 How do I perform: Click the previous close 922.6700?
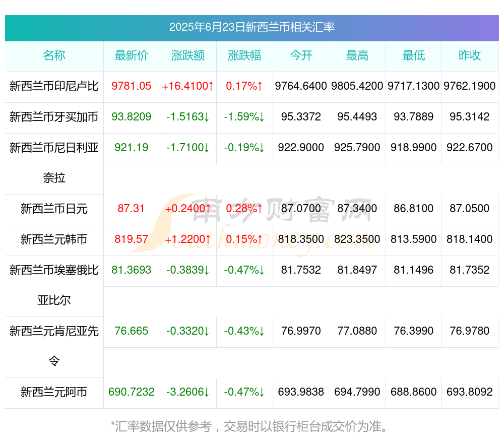click(470, 148)
